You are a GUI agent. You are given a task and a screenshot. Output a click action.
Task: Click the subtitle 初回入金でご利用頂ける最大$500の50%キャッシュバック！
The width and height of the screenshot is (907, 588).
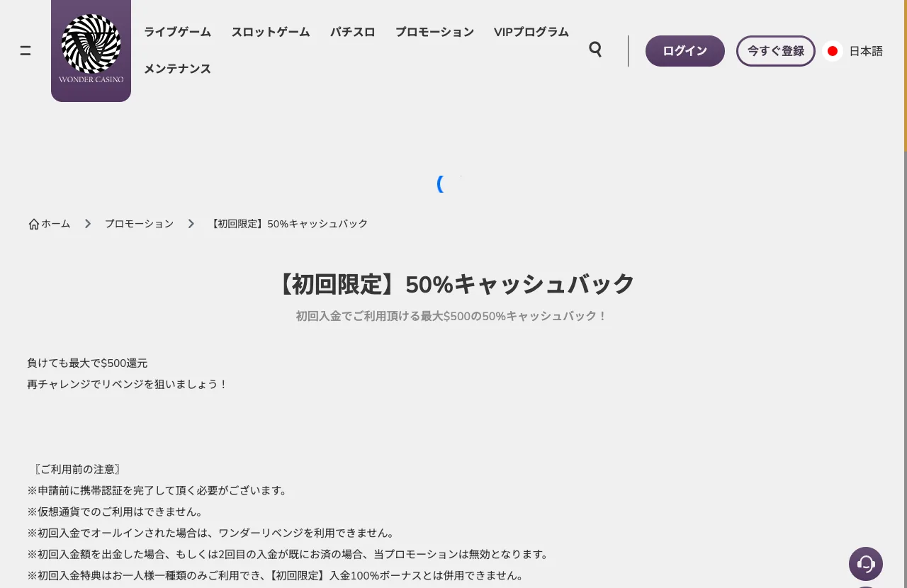452,316
